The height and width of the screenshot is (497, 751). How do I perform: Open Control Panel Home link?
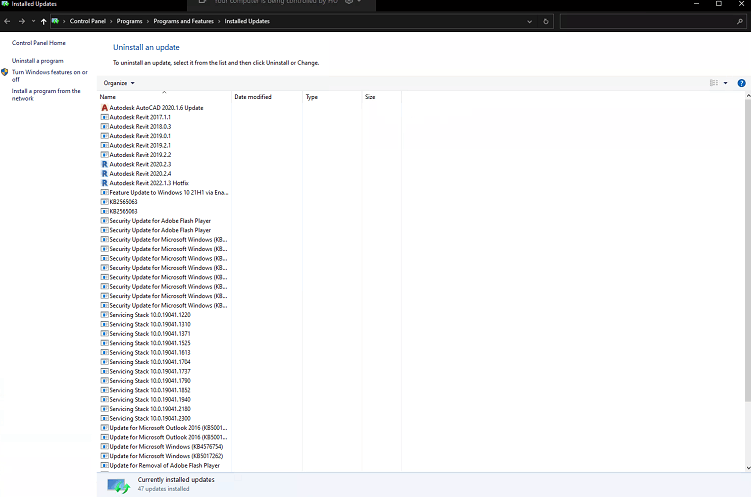coord(39,43)
